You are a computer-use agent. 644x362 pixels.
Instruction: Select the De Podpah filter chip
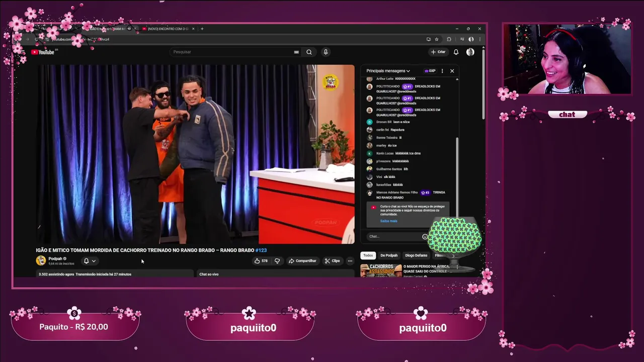pos(389,255)
